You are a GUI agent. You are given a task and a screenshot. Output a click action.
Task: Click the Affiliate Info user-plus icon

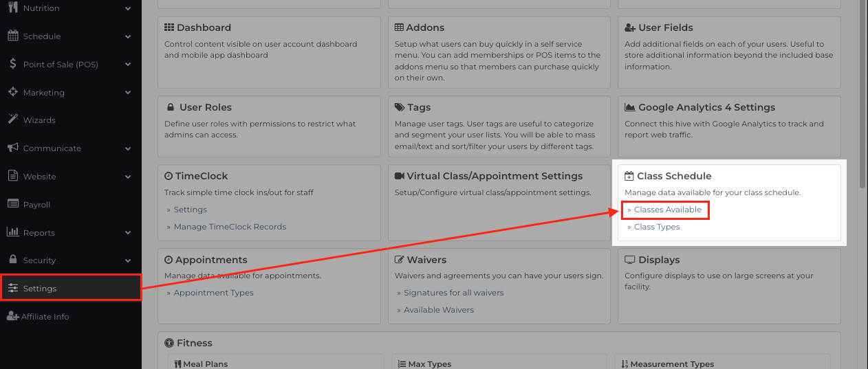[12, 316]
